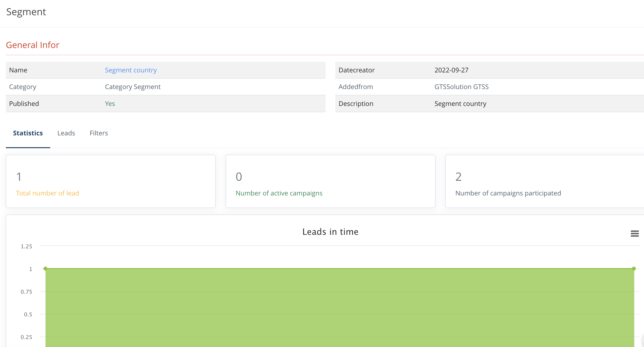Image resolution: width=644 pixels, height=347 pixels.
Task: Click the Segment page title
Action: click(26, 12)
